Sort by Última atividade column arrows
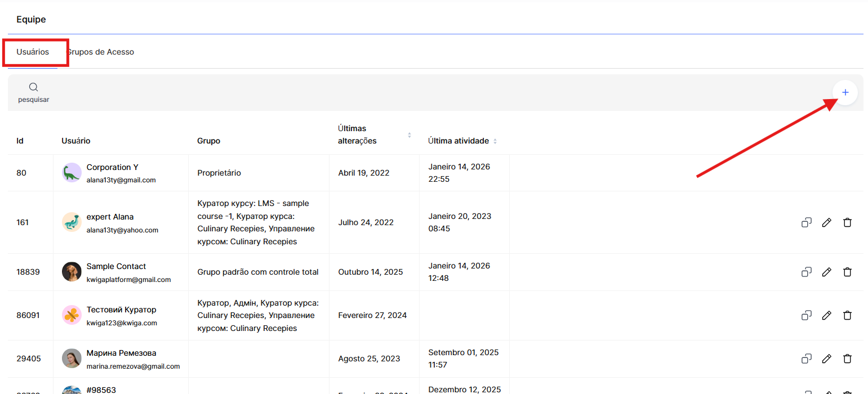Image resolution: width=868 pixels, height=394 pixels. point(495,141)
